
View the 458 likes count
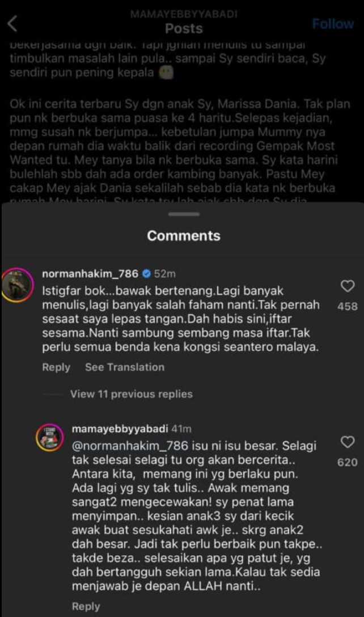point(348,306)
